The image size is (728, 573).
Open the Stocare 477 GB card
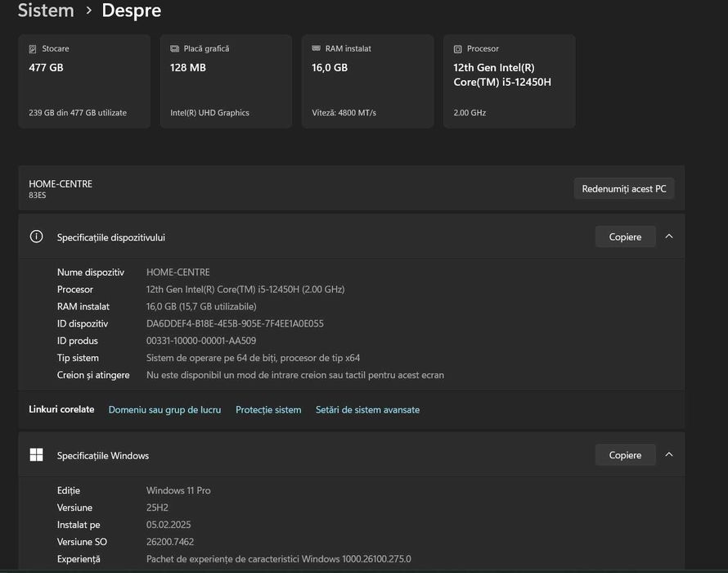coord(84,81)
